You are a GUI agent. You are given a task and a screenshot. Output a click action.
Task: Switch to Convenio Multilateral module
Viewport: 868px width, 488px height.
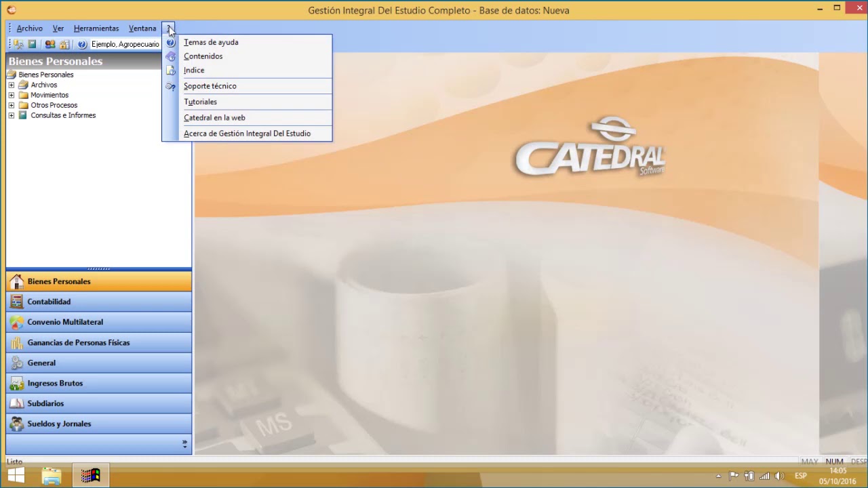tap(99, 322)
